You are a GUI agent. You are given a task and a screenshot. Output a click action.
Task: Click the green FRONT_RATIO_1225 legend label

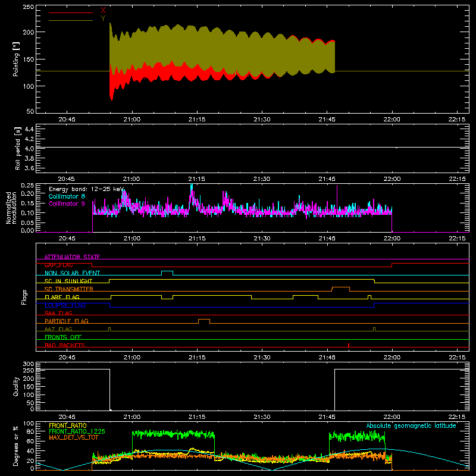(x=77, y=431)
